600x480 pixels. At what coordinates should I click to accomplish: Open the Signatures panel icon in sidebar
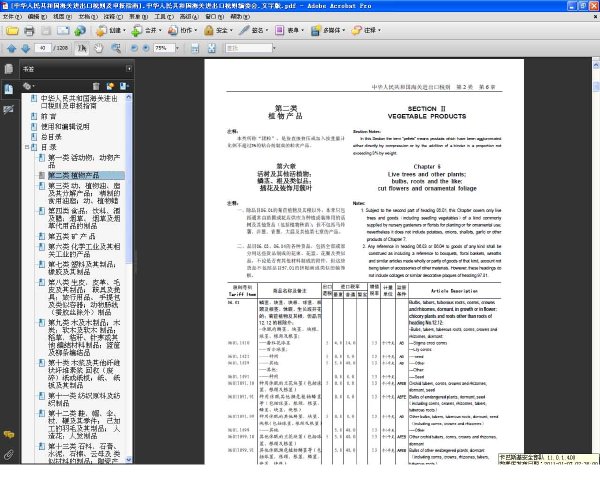(8, 109)
